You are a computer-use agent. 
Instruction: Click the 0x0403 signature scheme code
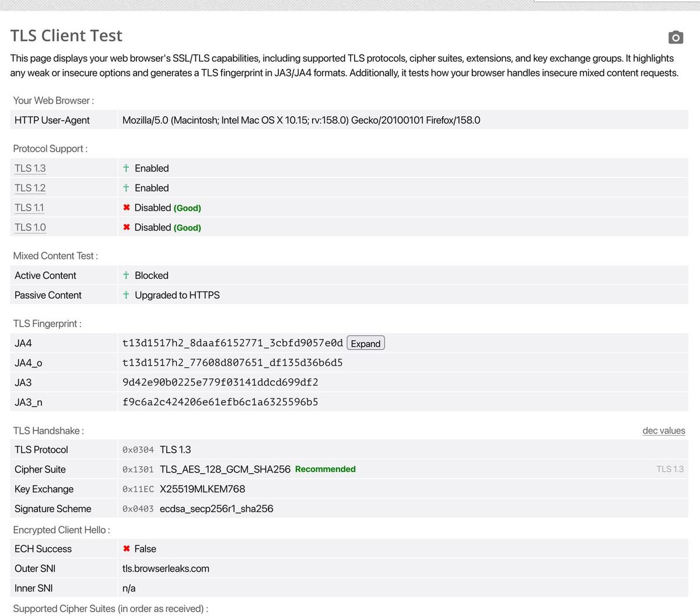point(138,509)
